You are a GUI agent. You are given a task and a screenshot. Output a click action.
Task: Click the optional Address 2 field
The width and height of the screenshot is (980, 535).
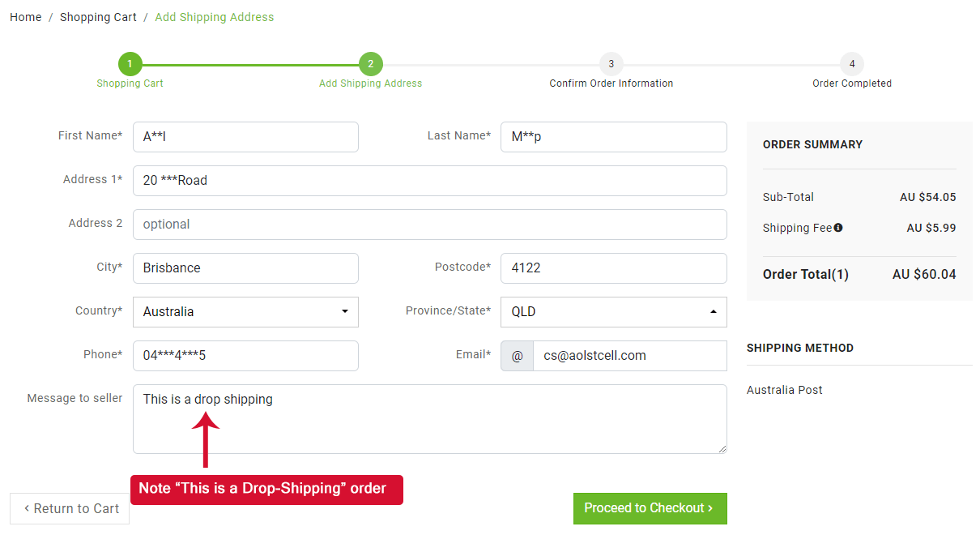pyautogui.click(x=429, y=225)
